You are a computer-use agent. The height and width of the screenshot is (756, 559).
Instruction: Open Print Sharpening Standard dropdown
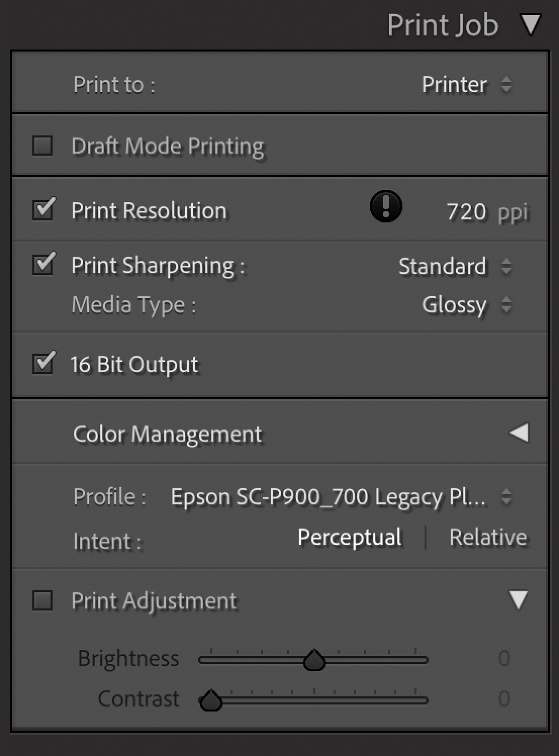pos(455,266)
